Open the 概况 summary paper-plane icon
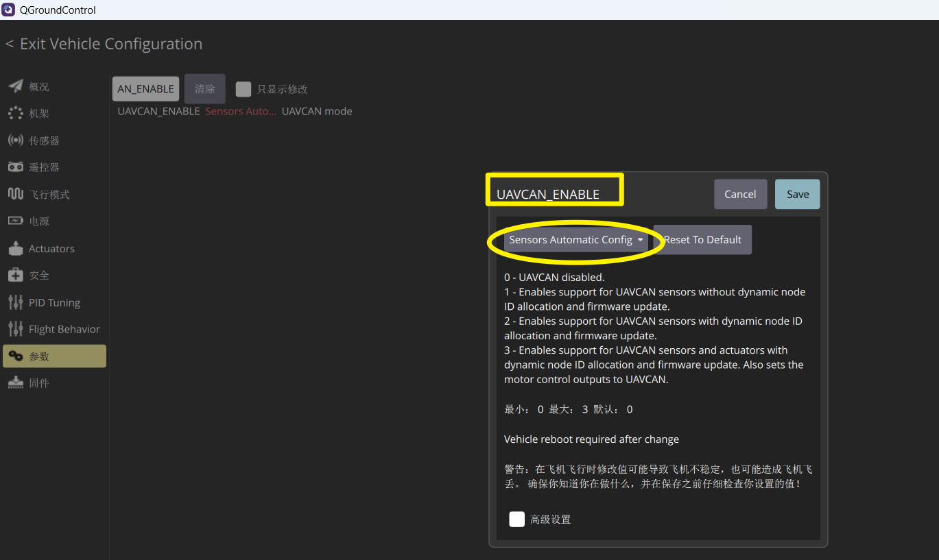Image resolution: width=939 pixels, height=560 pixels. click(x=15, y=86)
